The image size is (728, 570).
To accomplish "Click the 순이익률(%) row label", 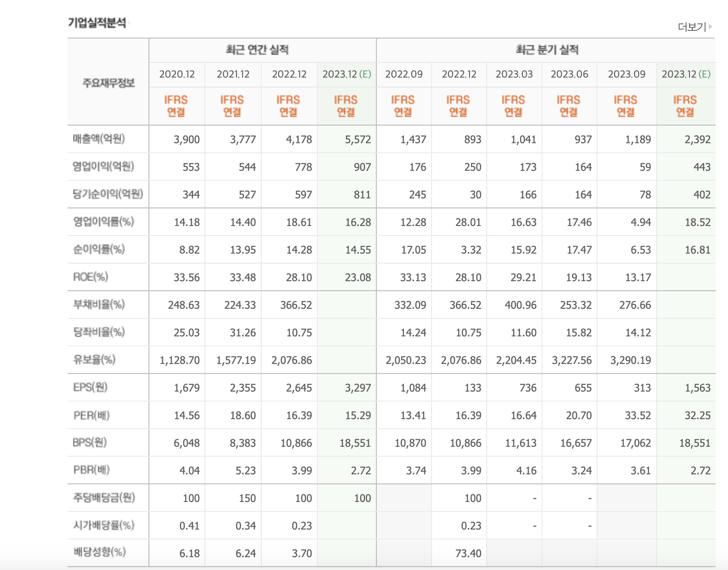I will coord(99,249).
